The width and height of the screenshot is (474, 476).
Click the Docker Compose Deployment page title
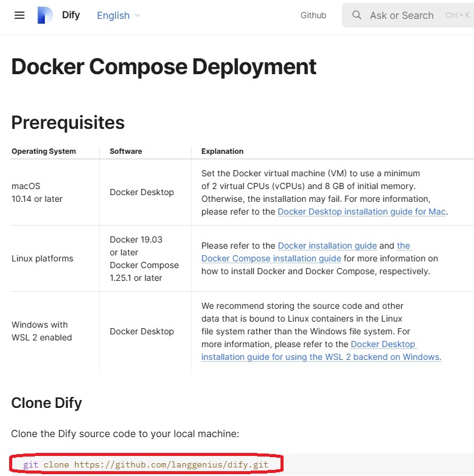tap(164, 66)
